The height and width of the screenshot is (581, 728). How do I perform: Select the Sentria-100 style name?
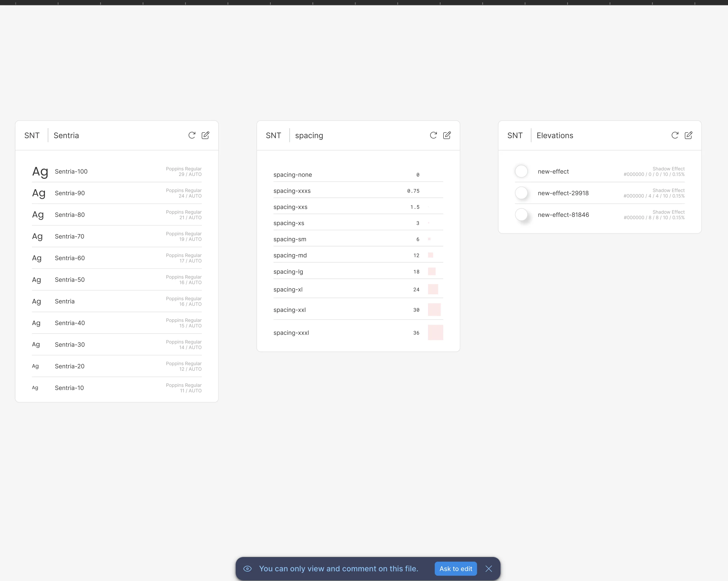click(x=71, y=171)
